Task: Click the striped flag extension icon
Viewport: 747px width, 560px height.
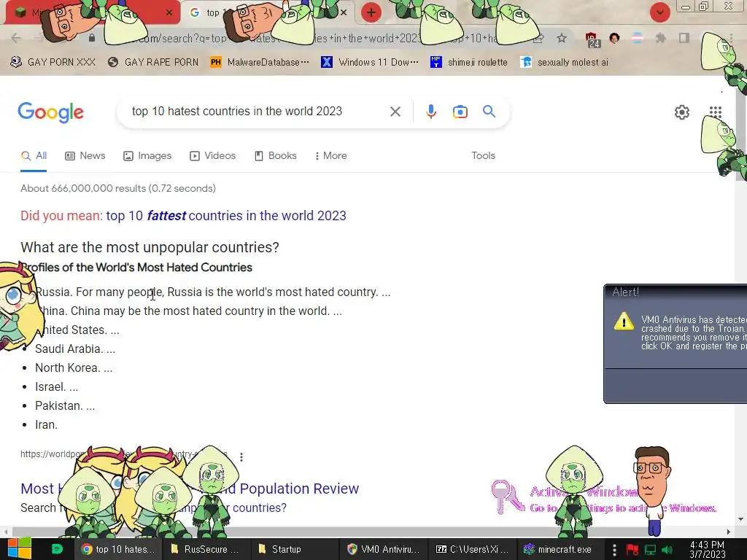Action: 638,38
